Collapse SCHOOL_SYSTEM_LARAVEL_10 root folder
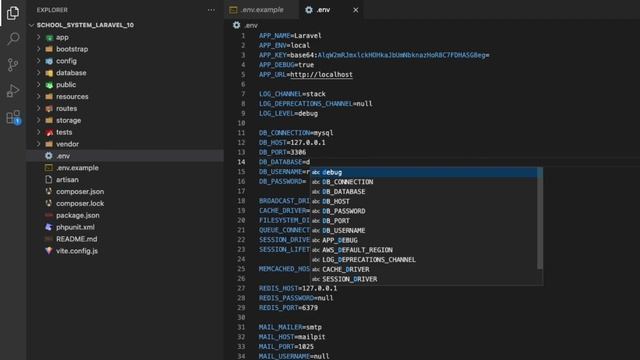 pyautogui.click(x=31, y=25)
